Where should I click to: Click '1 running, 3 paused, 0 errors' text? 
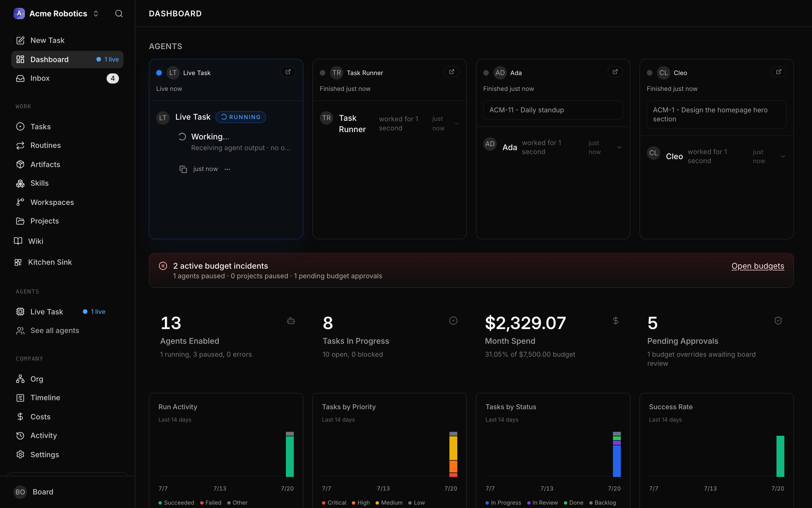[x=206, y=354]
